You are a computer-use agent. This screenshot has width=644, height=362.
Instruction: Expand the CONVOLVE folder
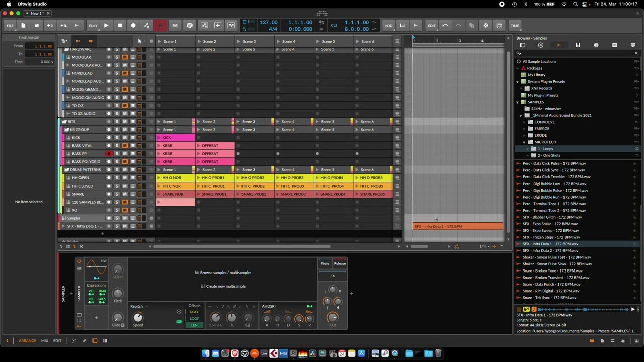coord(525,122)
